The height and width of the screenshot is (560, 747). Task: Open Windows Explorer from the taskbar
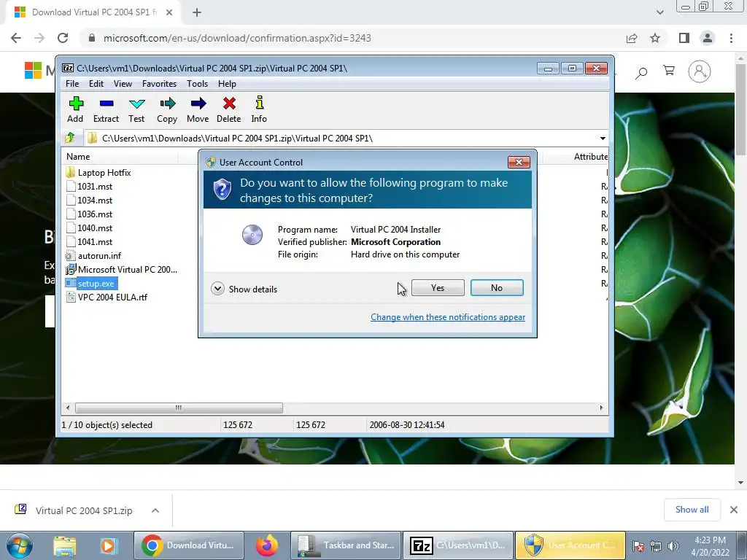(65, 545)
